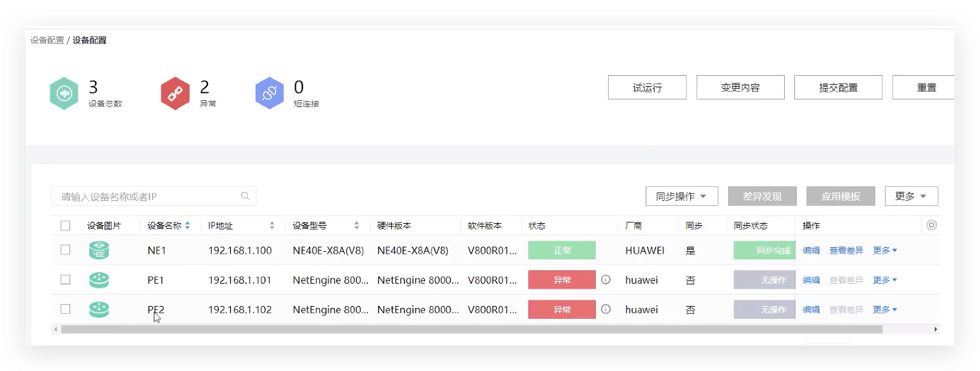This screenshot has height=371, width=980.
Task: Click the 硬件版本 column header
Action: point(394,226)
